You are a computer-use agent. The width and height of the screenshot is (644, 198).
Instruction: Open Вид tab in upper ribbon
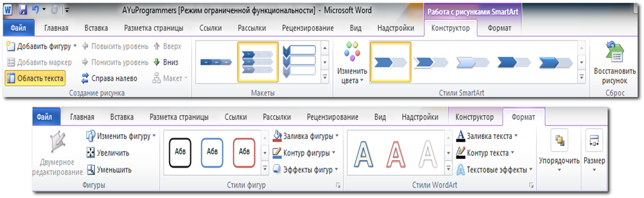click(x=356, y=28)
